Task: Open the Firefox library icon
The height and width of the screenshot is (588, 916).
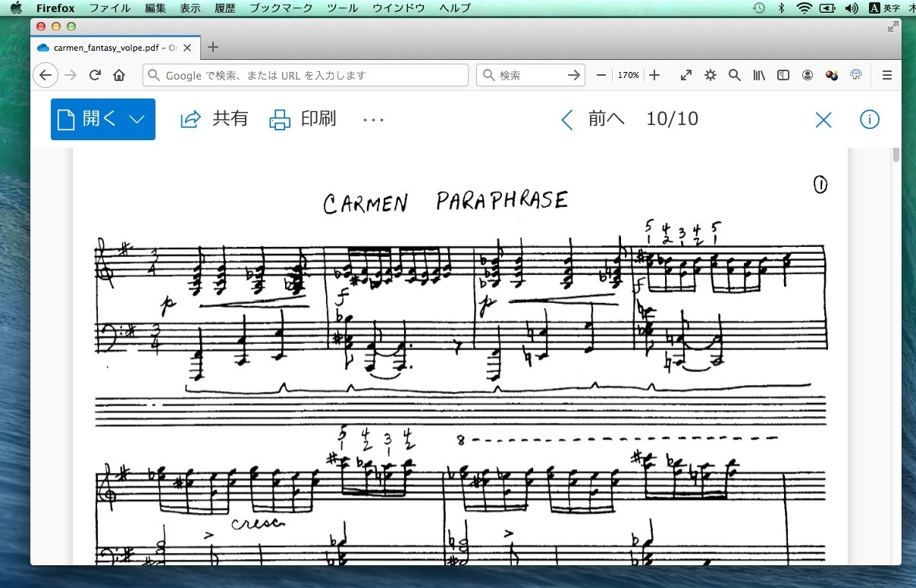Action: coord(759,75)
